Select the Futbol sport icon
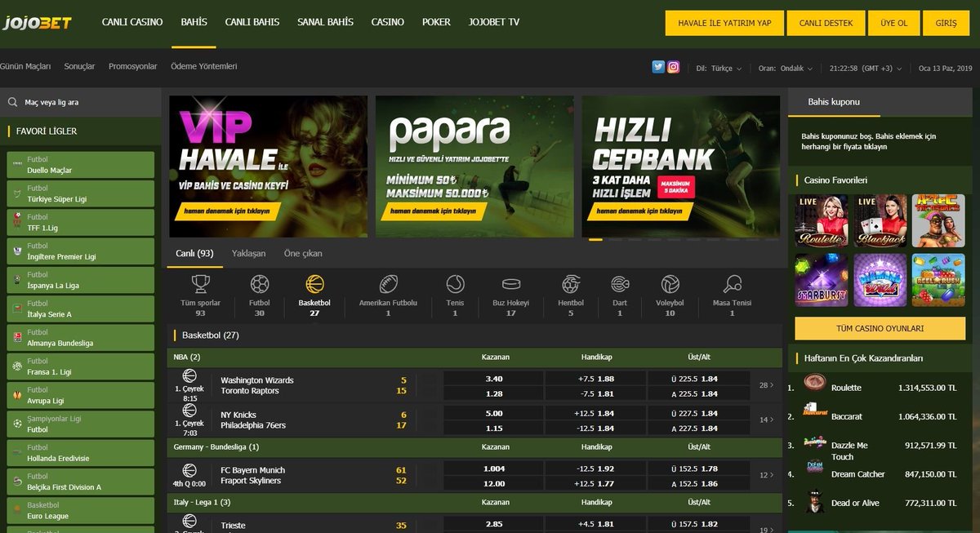980x533 pixels. point(260,284)
